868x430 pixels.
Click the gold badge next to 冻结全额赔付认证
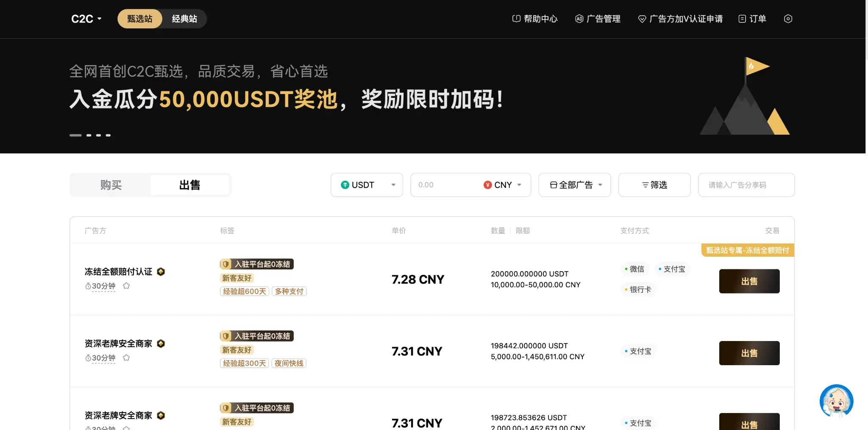[161, 272]
